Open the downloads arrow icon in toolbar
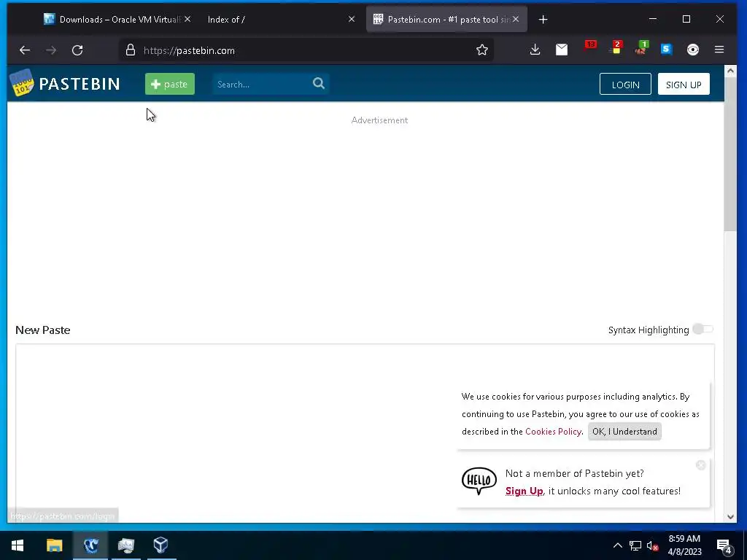The image size is (747, 560). pyautogui.click(x=535, y=50)
